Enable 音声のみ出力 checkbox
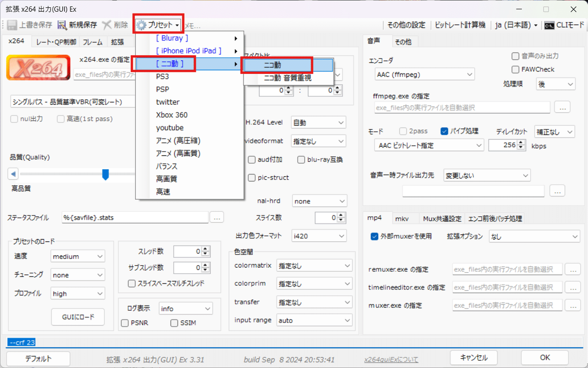The width and height of the screenshot is (588, 368). coord(515,56)
